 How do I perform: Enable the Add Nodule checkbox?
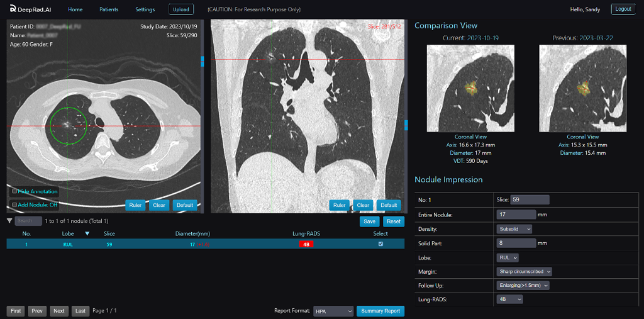(x=15, y=204)
